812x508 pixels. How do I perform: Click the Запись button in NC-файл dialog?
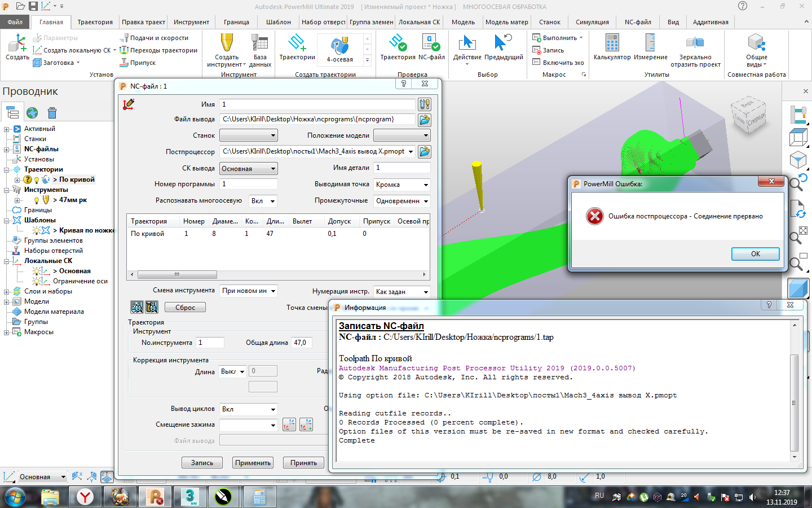[x=202, y=463]
